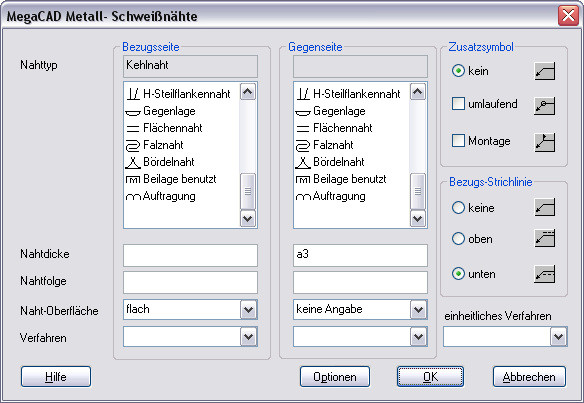Screen dimensions: 584x403
Task: Click the 'keine' Bezugs-Strichlinie preview icon
Action: pyautogui.click(x=545, y=207)
